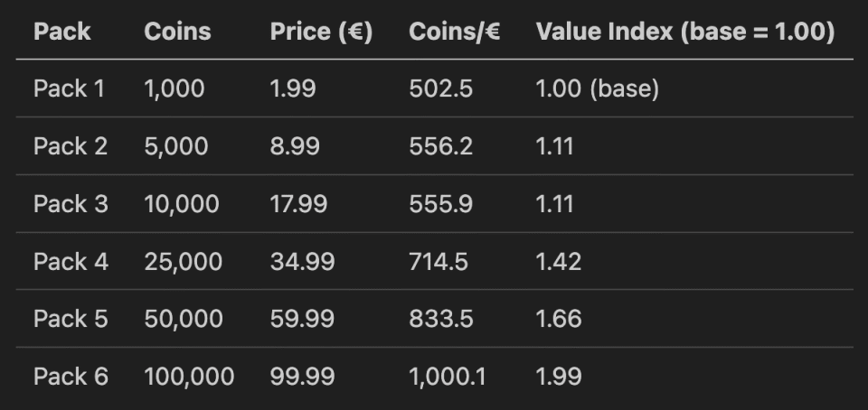Select the Pack 1 row label

tap(69, 89)
